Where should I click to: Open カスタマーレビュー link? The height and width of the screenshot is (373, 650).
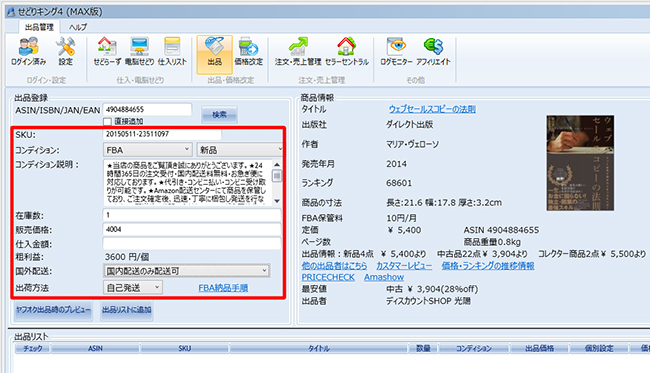(x=404, y=266)
